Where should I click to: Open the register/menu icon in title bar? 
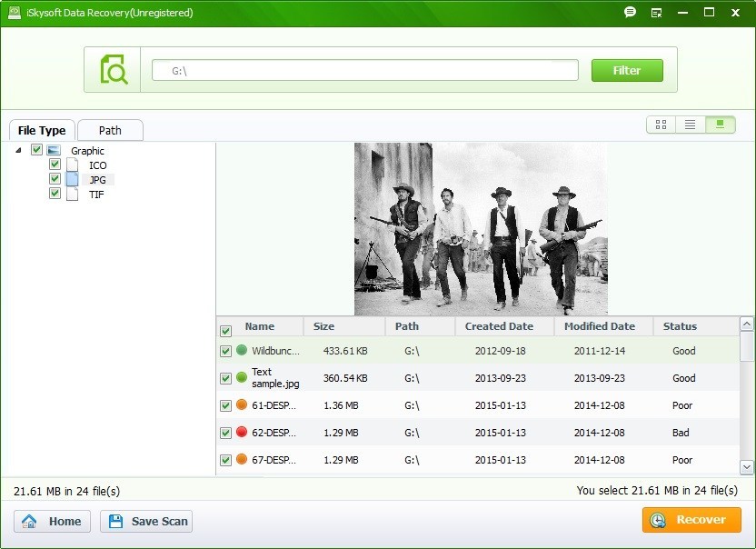click(x=657, y=13)
